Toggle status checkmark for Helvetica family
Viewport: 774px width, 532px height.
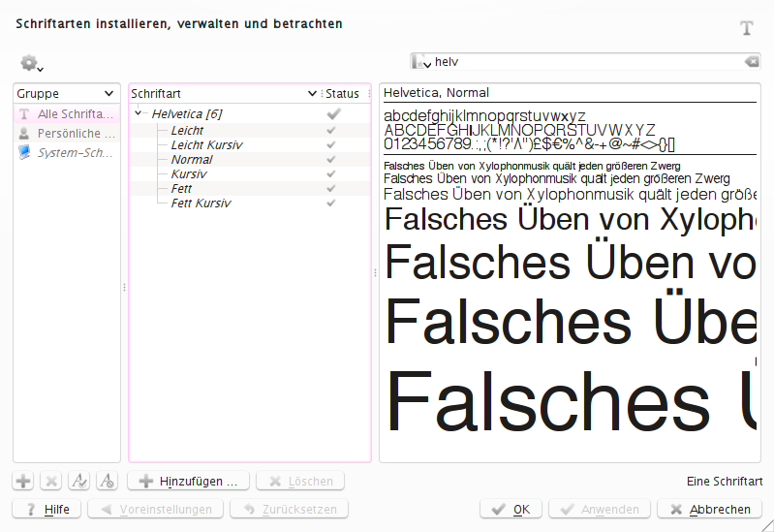[333, 114]
